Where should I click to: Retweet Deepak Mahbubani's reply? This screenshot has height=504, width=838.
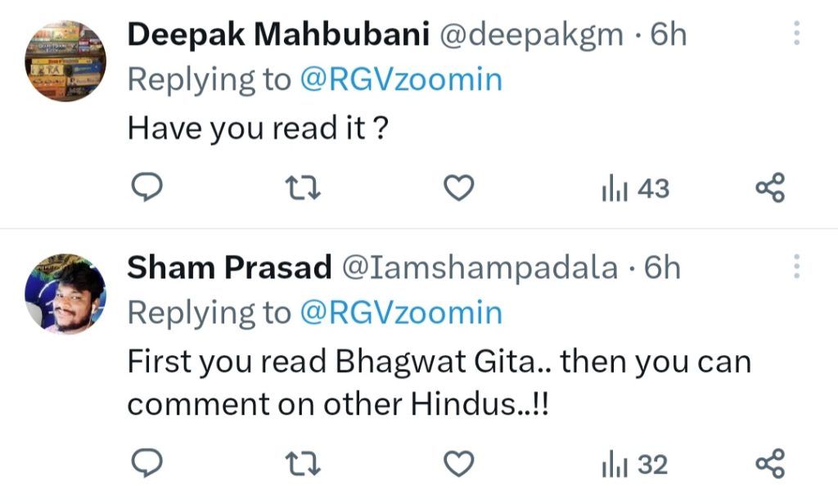coord(303,188)
